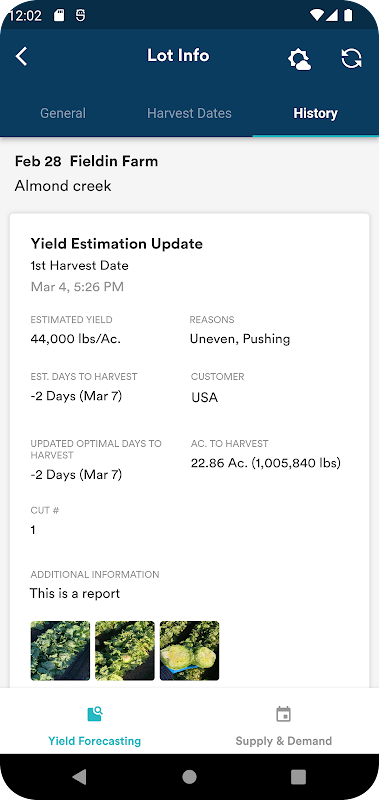The width and height of the screenshot is (379, 800).
Task: Tap the back arrow icon
Action: tap(21, 57)
